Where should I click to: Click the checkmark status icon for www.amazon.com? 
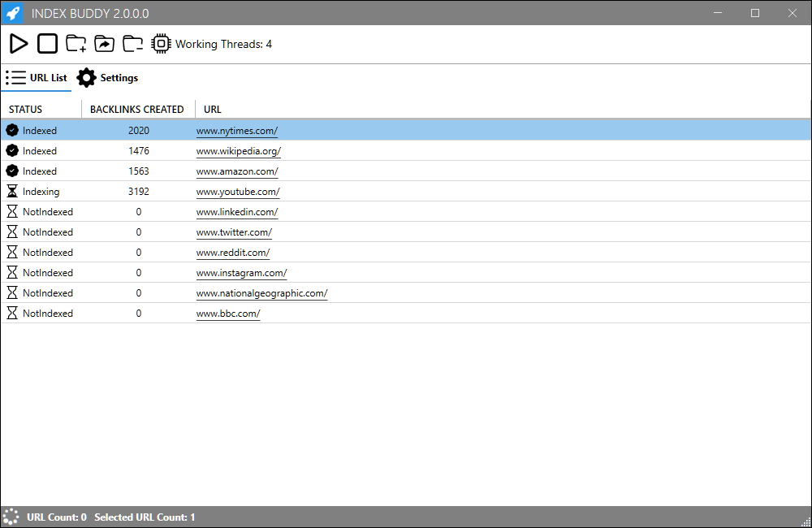11,171
